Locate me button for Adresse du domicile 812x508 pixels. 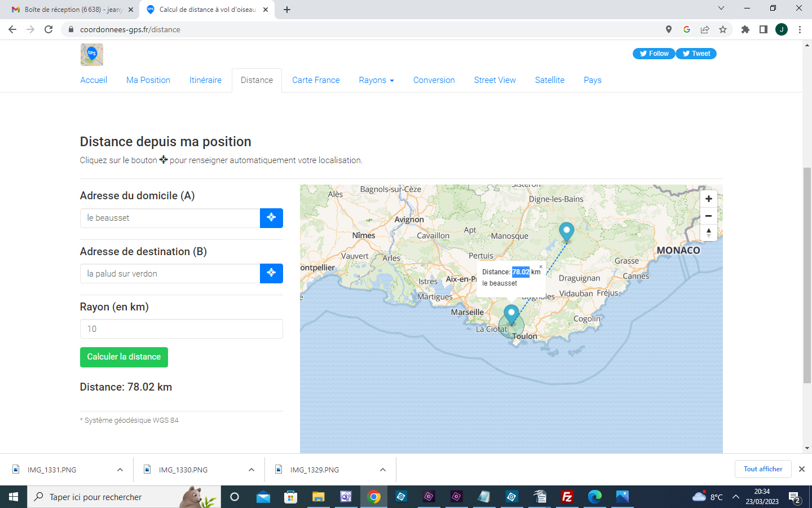tap(271, 218)
